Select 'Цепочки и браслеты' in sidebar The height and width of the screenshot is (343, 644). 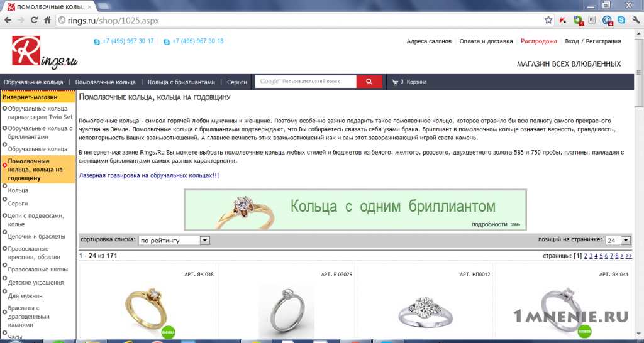click(36, 237)
